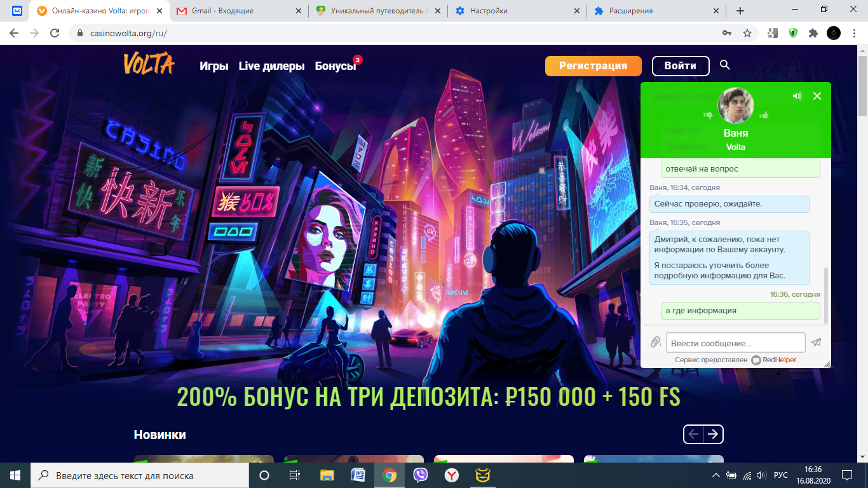The height and width of the screenshot is (488, 868).
Task: Click the chat conversation scrollbar
Action: (827, 295)
